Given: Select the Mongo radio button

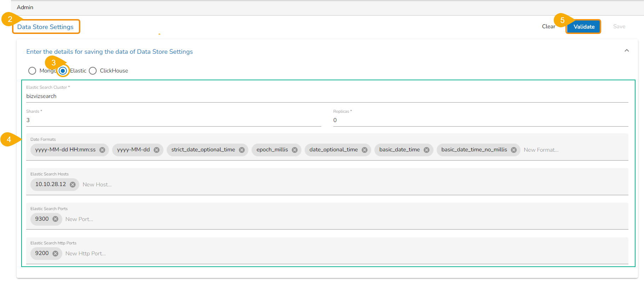Looking at the screenshot, I should coord(32,71).
